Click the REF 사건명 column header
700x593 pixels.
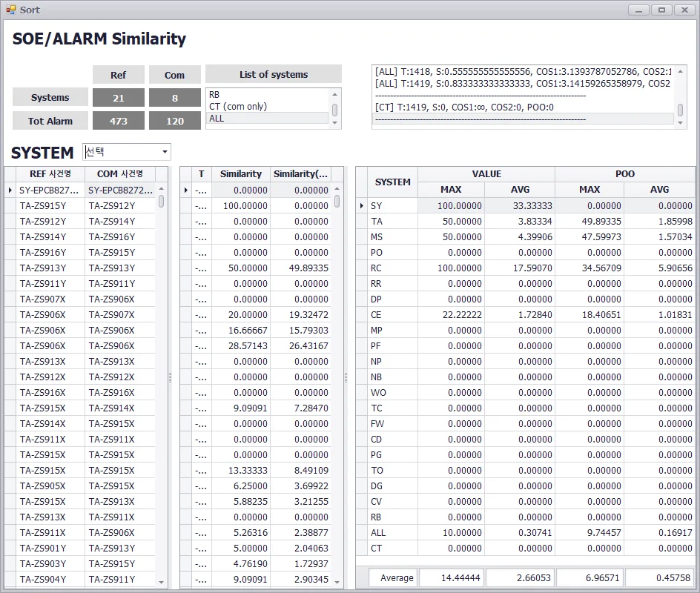pyautogui.click(x=50, y=174)
